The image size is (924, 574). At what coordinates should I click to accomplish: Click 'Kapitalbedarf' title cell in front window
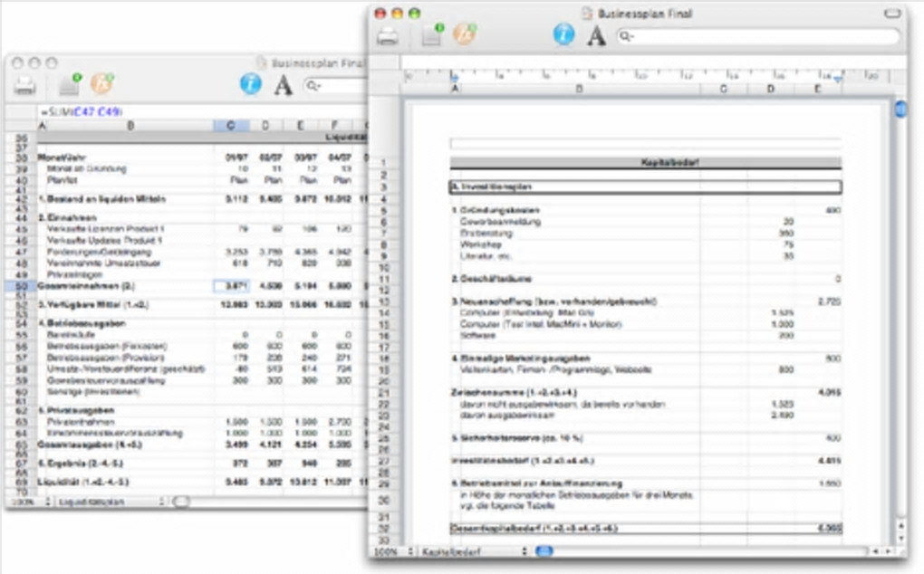coord(646,162)
